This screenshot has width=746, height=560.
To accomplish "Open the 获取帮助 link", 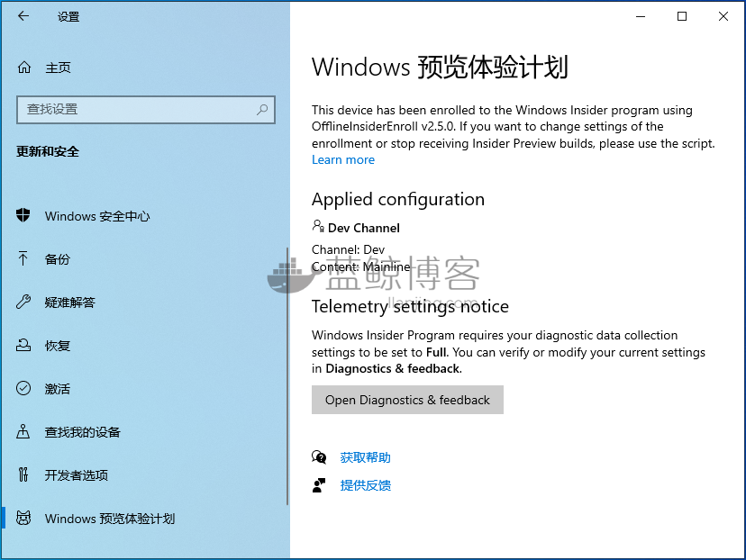I will click(x=366, y=457).
